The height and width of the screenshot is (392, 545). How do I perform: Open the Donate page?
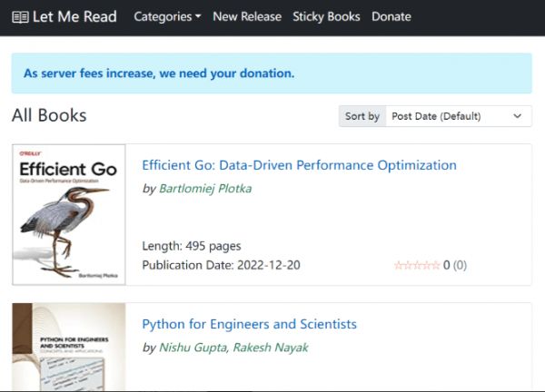(x=391, y=16)
